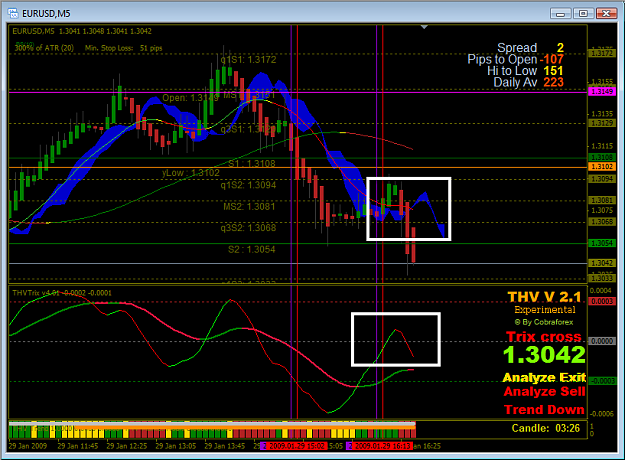The image size is (625, 460).
Task: Click the 0.0000 Trix zero level tag
Action: pyautogui.click(x=602, y=341)
